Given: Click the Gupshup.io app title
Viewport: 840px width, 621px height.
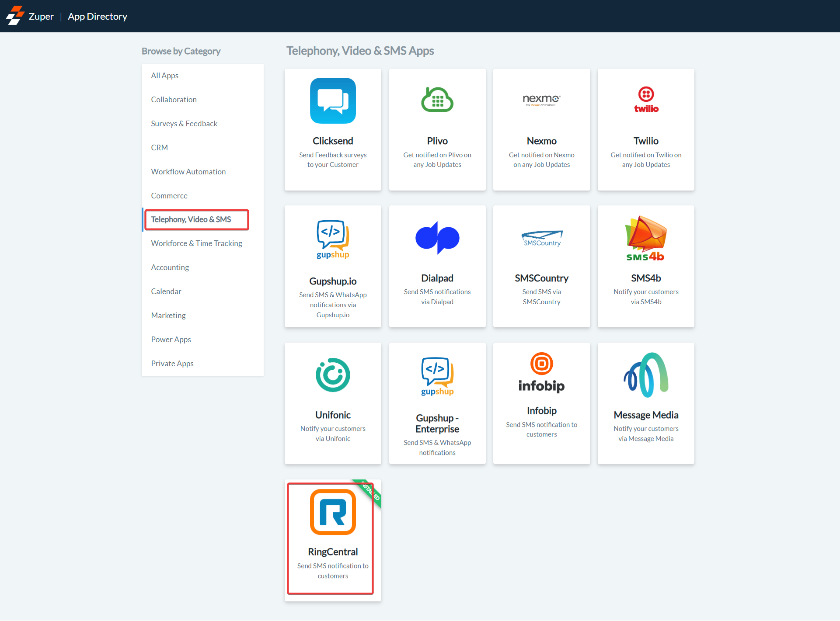Looking at the screenshot, I should (x=333, y=281).
